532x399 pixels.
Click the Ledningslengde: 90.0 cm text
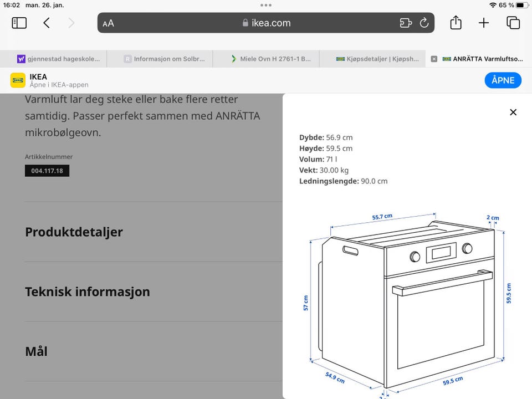tap(344, 181)
